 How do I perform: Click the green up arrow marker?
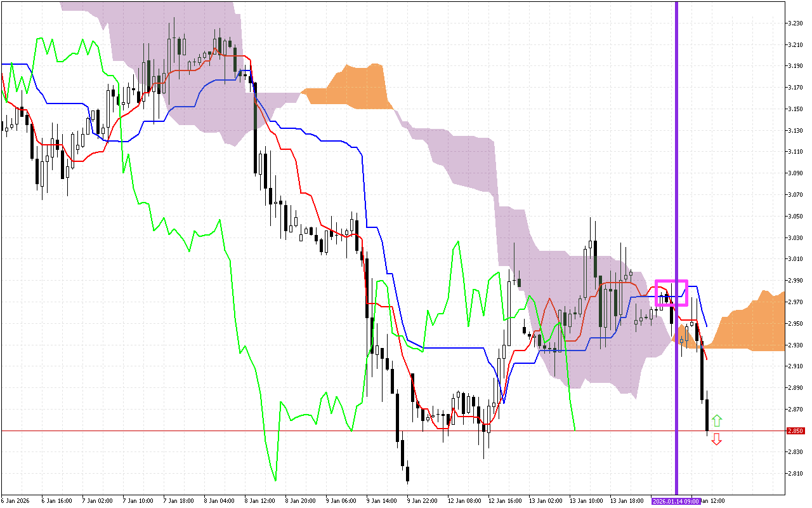pyautogui.click(x=716, y=420)
